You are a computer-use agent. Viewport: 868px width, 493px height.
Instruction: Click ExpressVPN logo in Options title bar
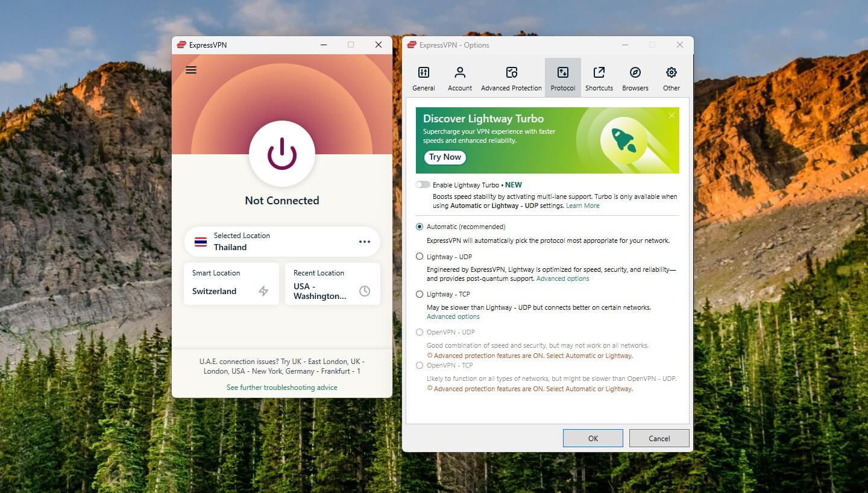[x=412, y=45]
